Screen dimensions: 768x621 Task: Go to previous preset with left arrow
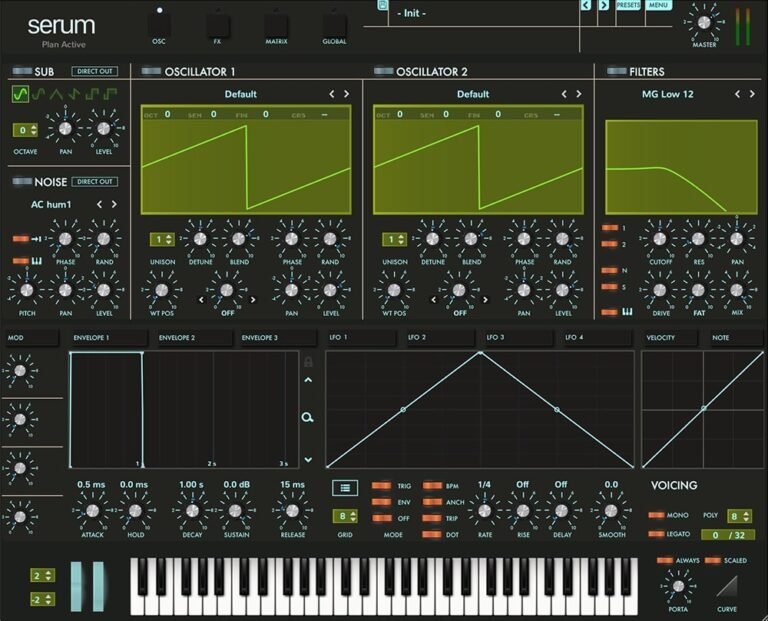pos(586,5)
